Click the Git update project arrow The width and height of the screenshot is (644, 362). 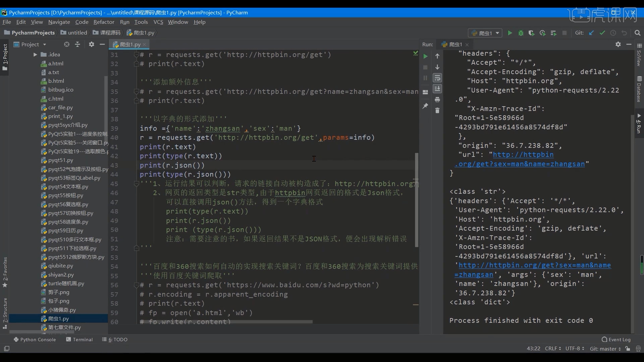(x=591, y=33)
